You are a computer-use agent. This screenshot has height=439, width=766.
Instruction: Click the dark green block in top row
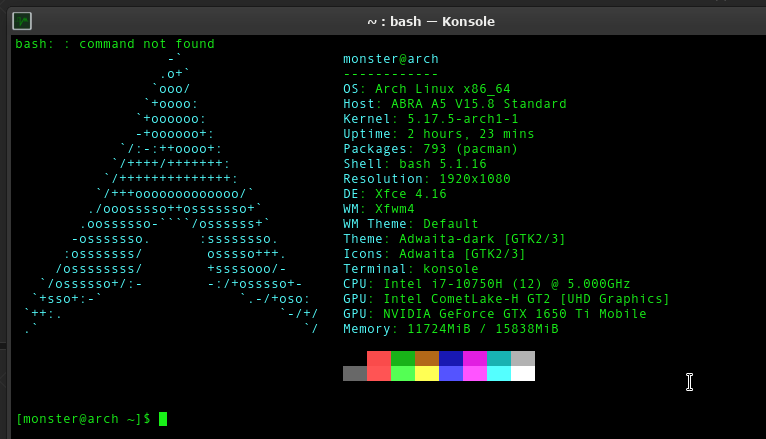(403, 358)
